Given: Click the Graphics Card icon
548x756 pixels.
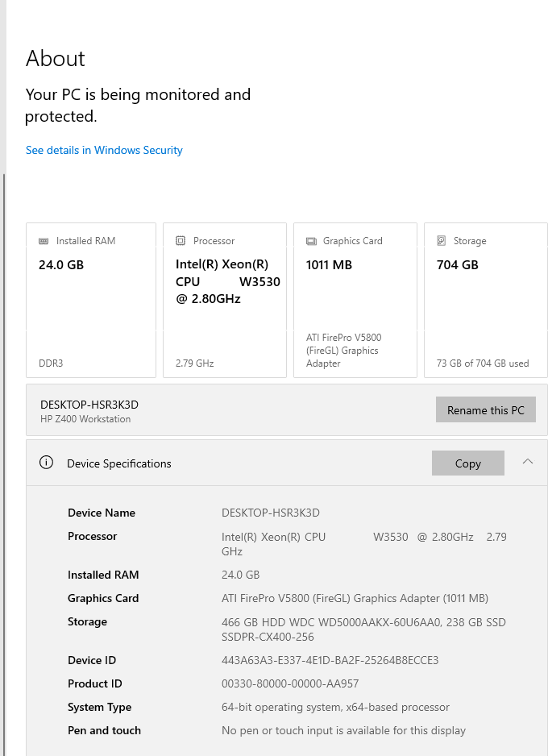Looking at the screenshot, I should coord(311,240).
